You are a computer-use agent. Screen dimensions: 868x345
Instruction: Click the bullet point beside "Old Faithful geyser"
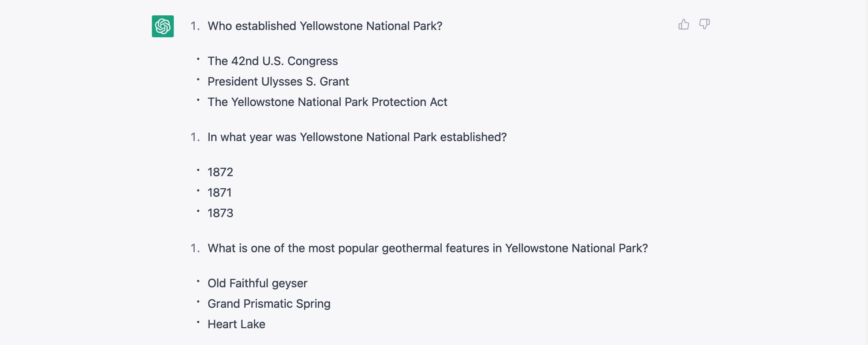[x=198, y=281]
